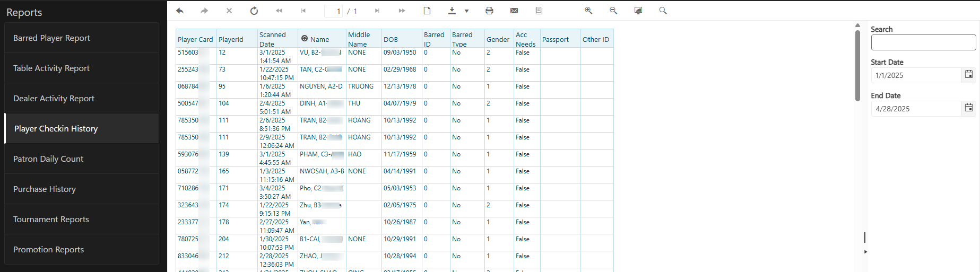Refresh the report with the reload icon
The width and height of the screenshot is (980, 272).
(x=254, y=11)
